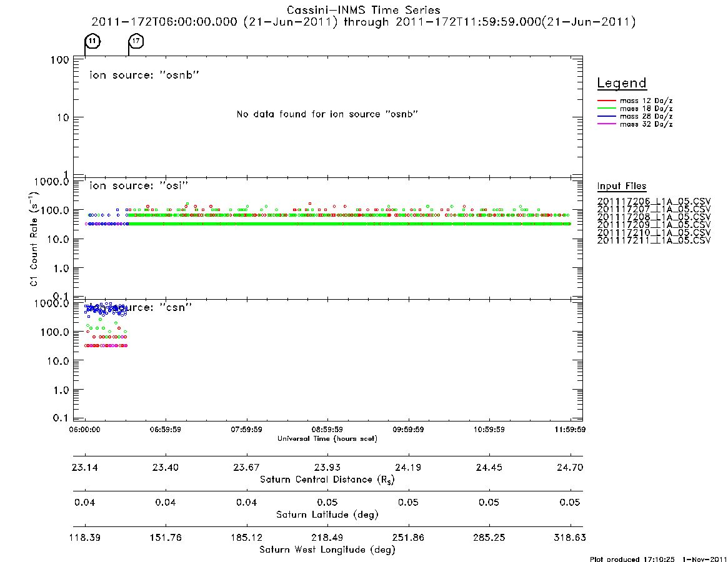Screen dimensions: 728x562
Task: Click the 23.93 distance value
Action: [327, 467]
